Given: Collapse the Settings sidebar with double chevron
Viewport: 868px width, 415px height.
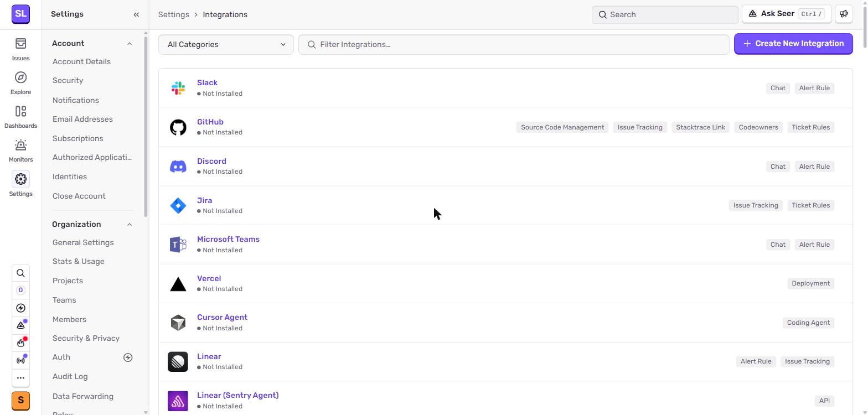Looking at the screenshot, I should 136,14.
